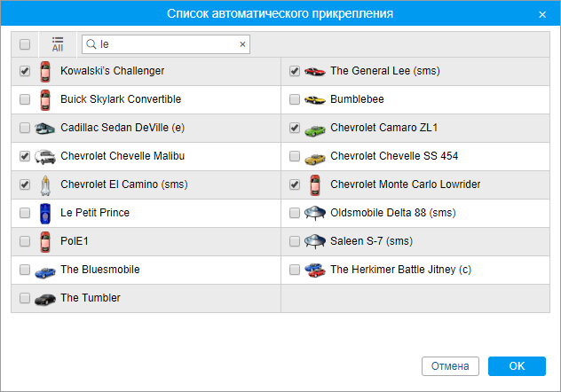
Task: Click the black Tumbler vehicle icon
Action: click(x=44, y=299)
